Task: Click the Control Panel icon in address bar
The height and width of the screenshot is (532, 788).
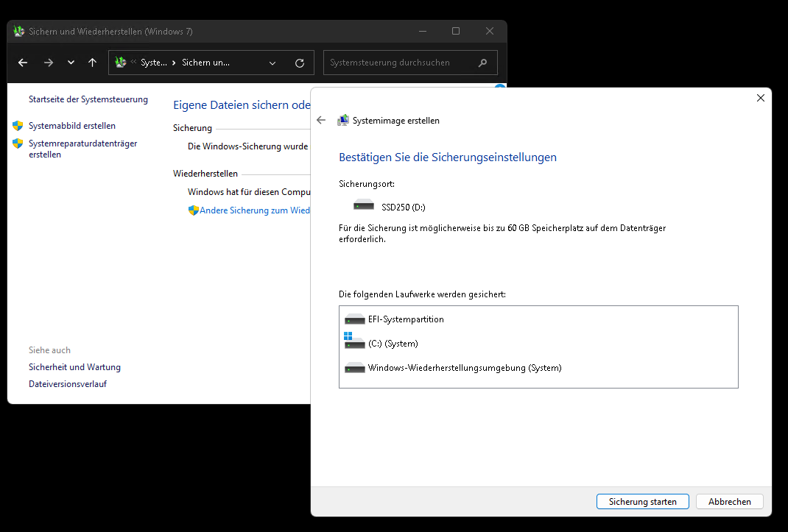Action: click(121, 63)
